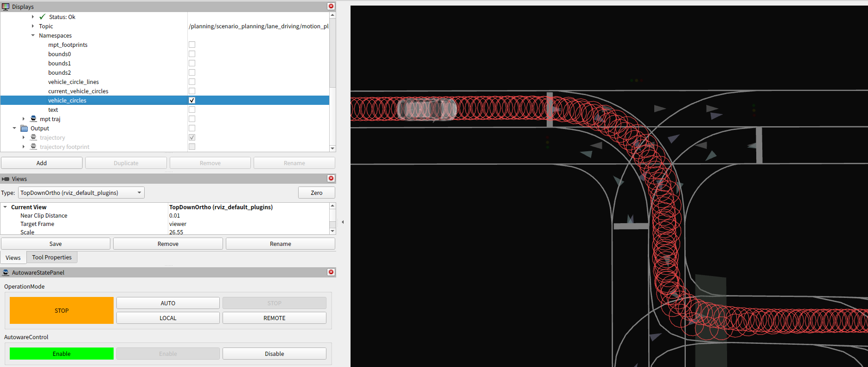Check the current_vehicle_circles checkbox
Viewport: 868px width, 367px height.
coord(192,91)
